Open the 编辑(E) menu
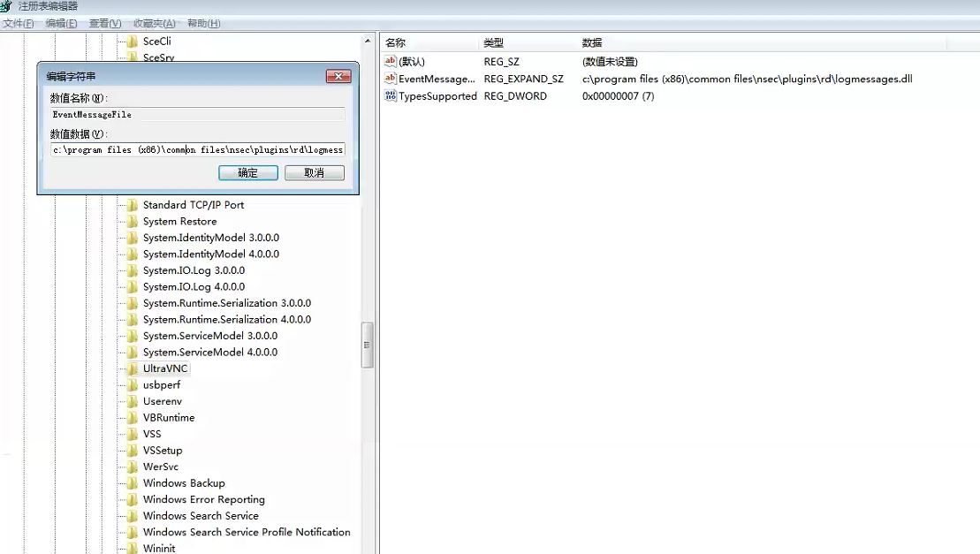Screen dimensions: 980x554 pyautogui.click(x=61, y=23)
